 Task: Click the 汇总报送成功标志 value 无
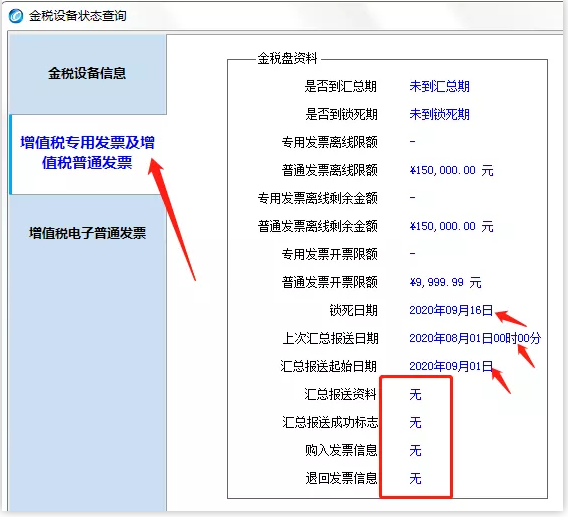[415, 422]
